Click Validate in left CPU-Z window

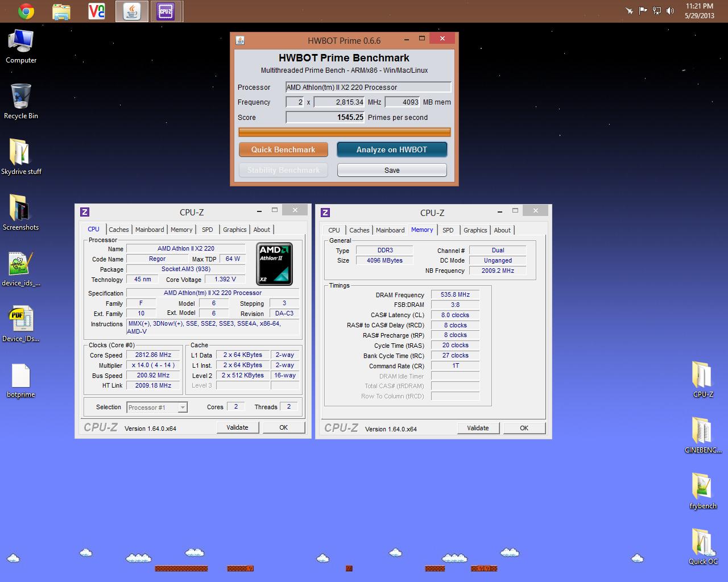click(237, 427)
